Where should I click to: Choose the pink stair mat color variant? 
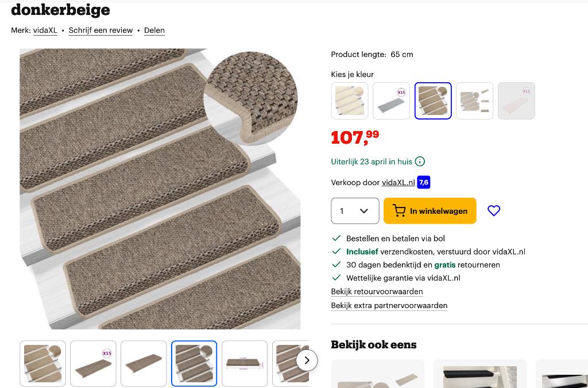tap(516, 101)
